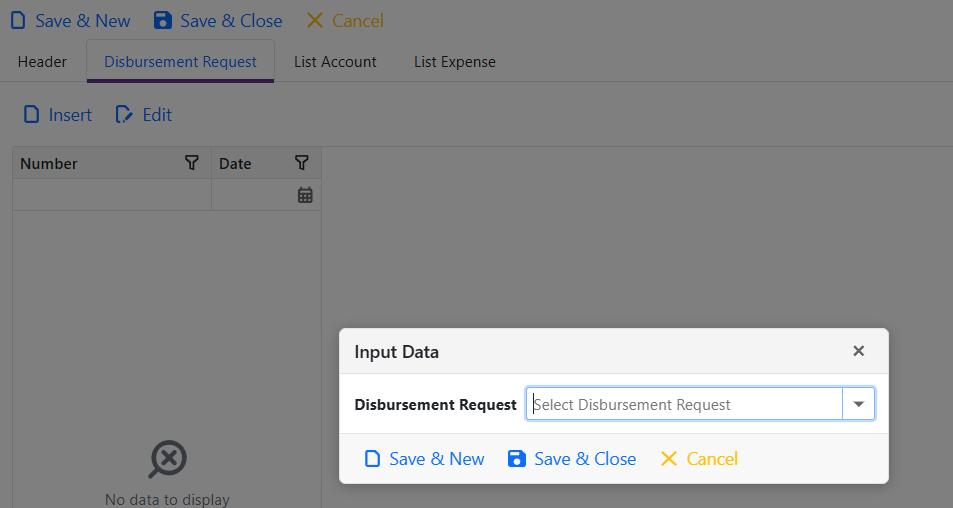The height and width of the screenshot is (508, 953).
Task: Expand the Disbursement Request dropdown arrow
Action: click(858, 404)
